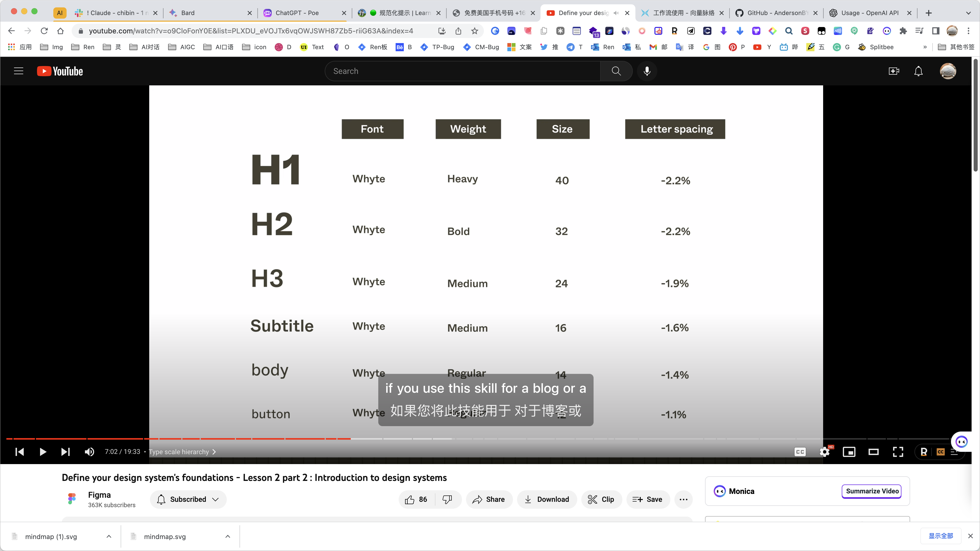Click the Download button
Screen dimensions: 980x551
(x=547, y=499)
